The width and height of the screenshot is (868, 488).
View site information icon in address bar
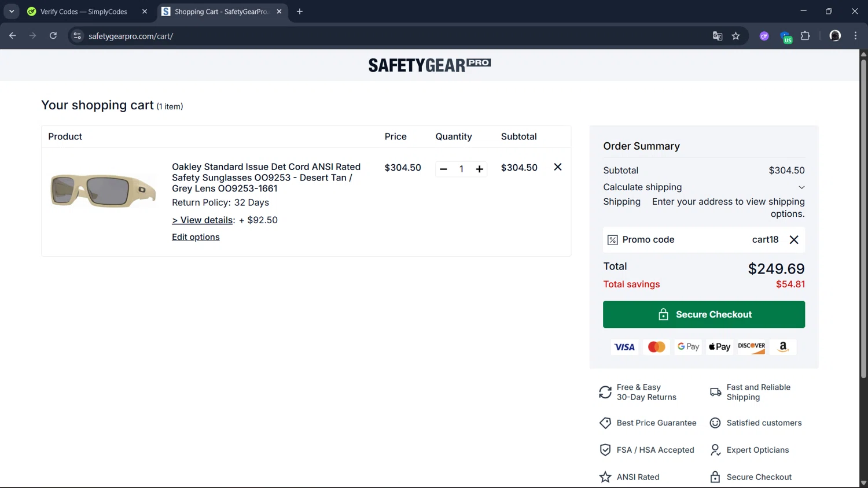[77, 36]
